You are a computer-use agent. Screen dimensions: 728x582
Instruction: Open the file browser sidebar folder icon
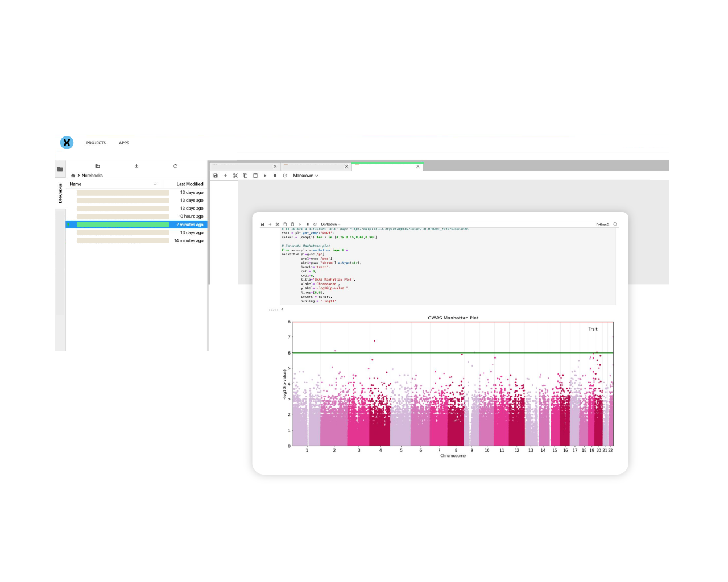point(60,169)
